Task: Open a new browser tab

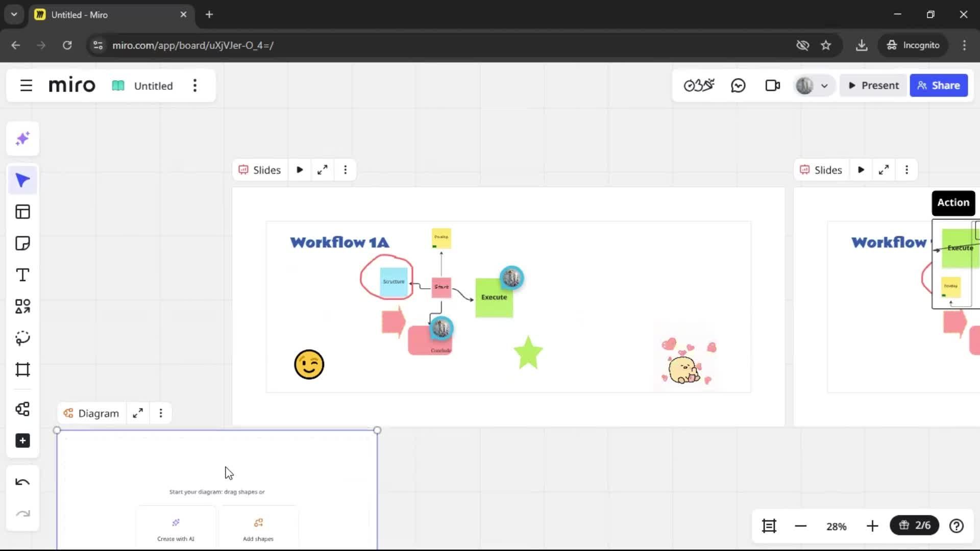Action: pos(209,15)
